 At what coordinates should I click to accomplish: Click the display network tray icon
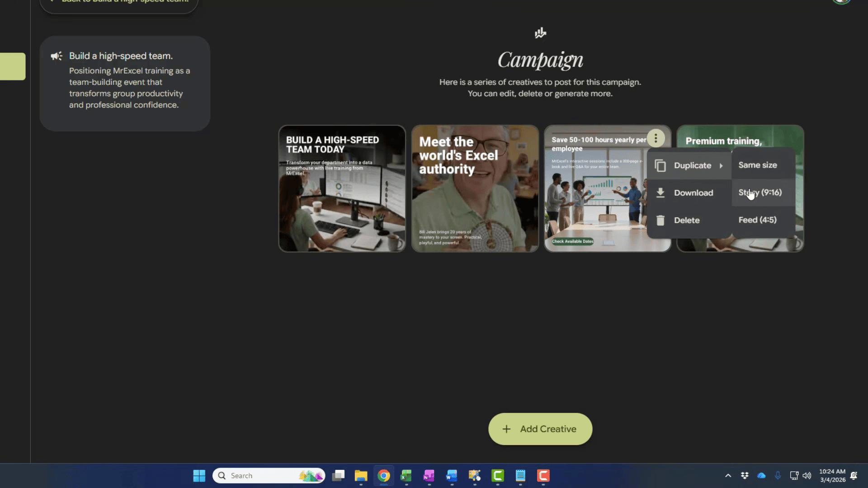click(794, 475)
